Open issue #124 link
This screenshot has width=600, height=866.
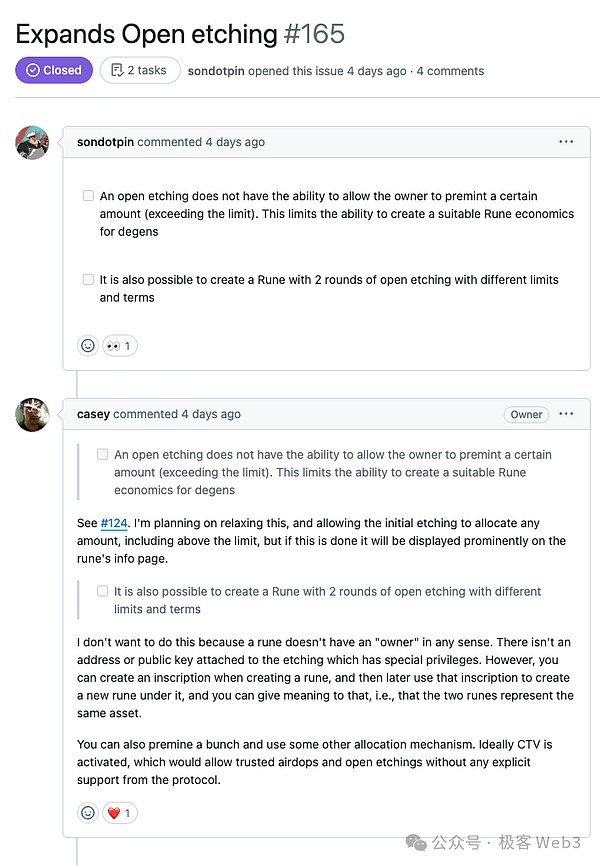[114, 523]
